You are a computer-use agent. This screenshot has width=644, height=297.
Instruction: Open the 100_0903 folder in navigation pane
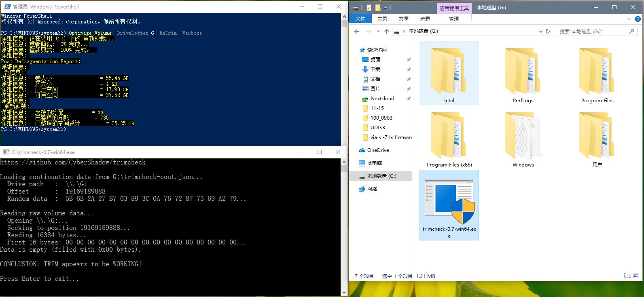pyautogui.click(x=377, y=118)
